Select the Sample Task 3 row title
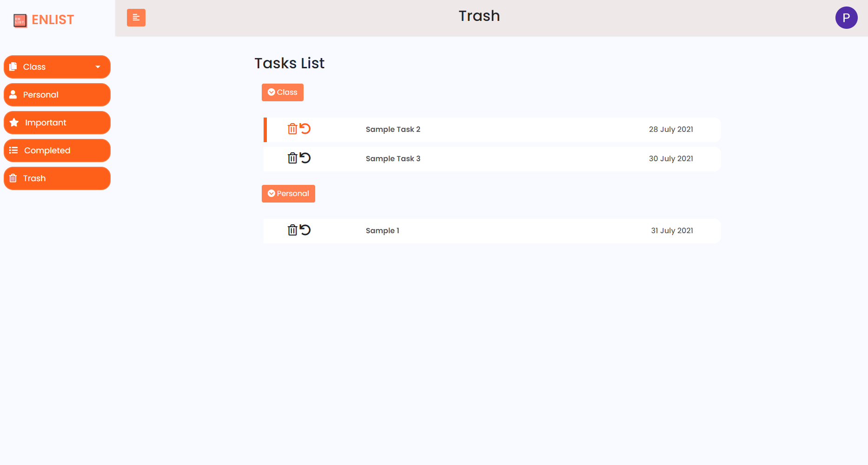 393,159
